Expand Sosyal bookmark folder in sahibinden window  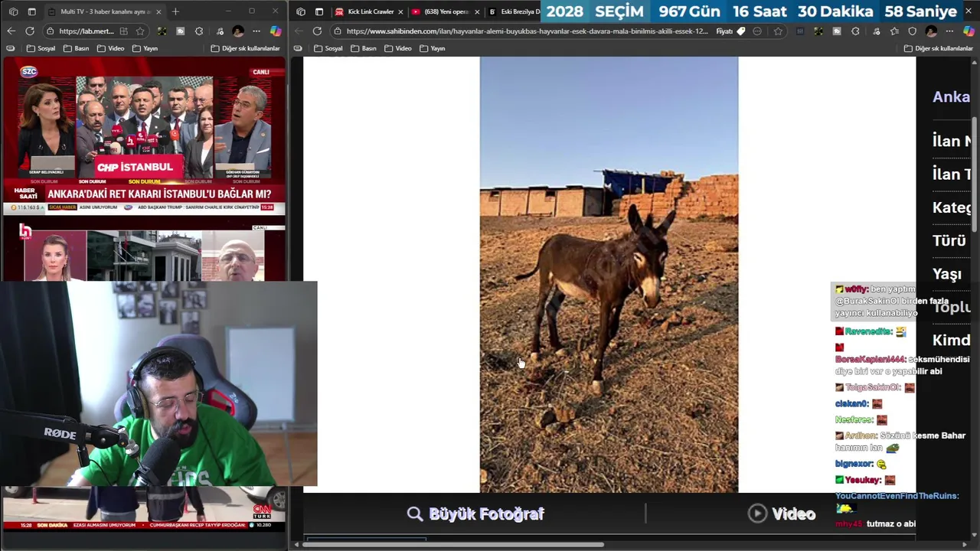click(328, 48)
